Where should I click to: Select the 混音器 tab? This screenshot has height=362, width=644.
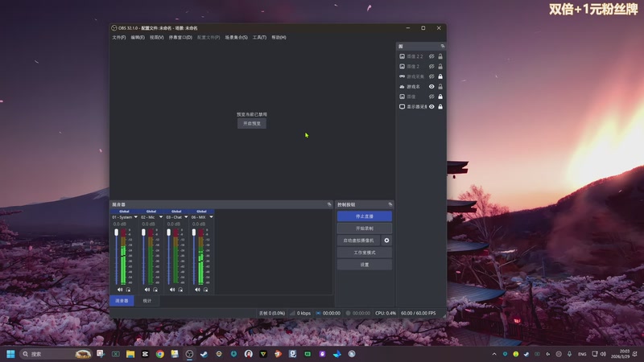pos(122,301)
